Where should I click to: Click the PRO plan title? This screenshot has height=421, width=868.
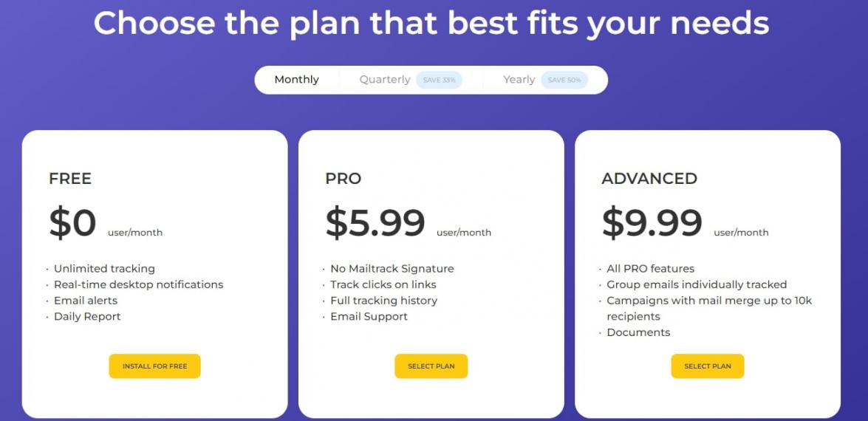[x=344, y=179]
